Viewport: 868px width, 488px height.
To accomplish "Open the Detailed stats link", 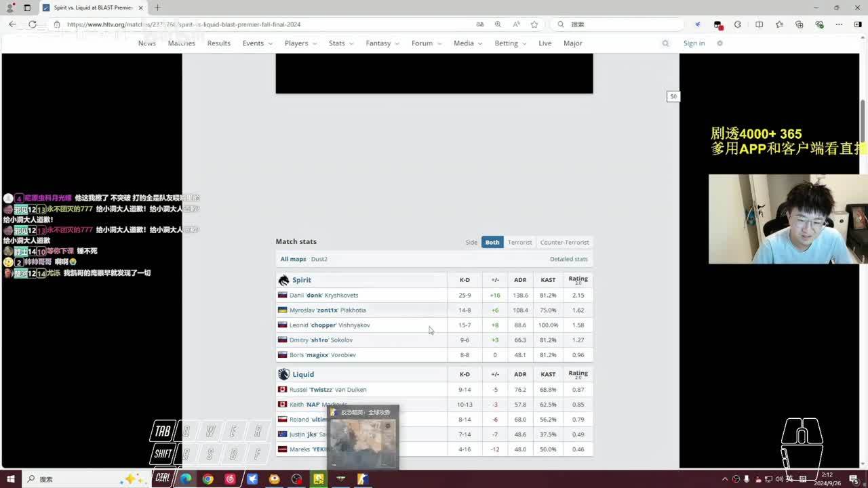I will (x=568, y=259).
